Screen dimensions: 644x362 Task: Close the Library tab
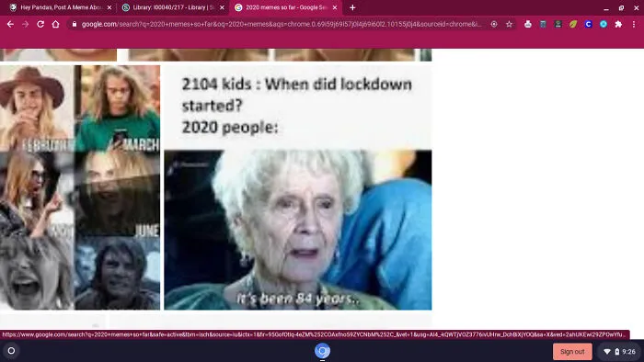coord(223,7)
